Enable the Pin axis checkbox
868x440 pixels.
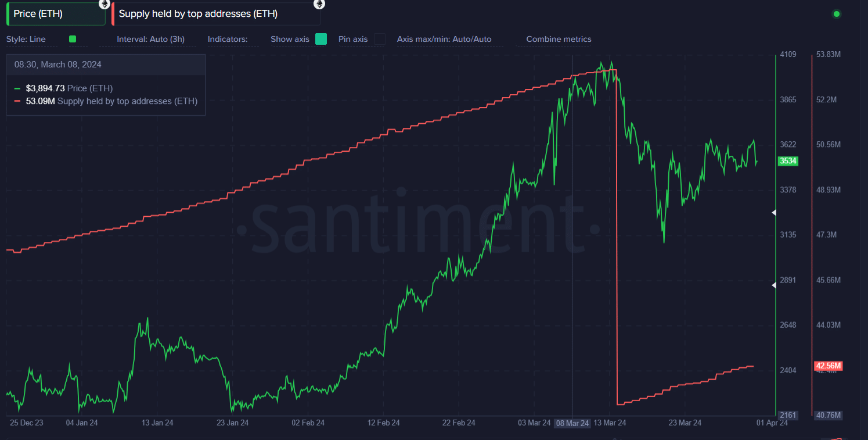pyautogui.click(x=379, y=39)
